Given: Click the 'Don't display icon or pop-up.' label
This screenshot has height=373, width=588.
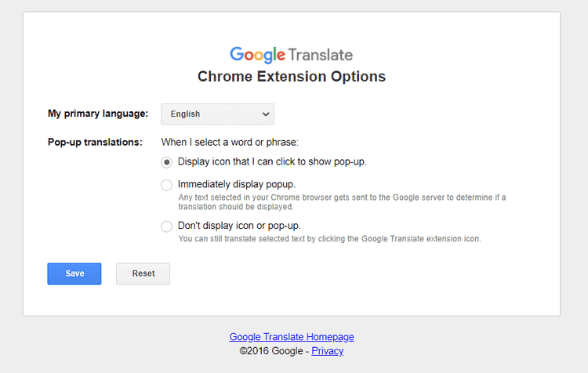Looking at the screenshot, I should (239, 226).
